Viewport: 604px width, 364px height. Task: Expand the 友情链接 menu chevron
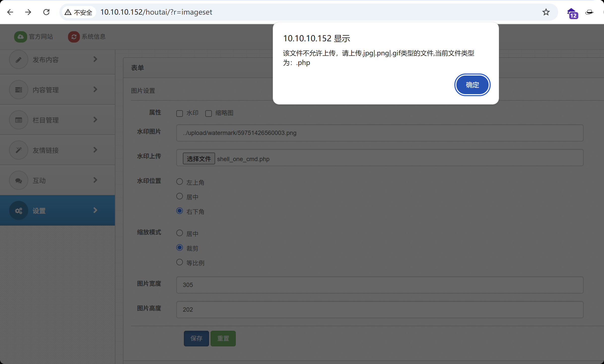pos(95,150)
